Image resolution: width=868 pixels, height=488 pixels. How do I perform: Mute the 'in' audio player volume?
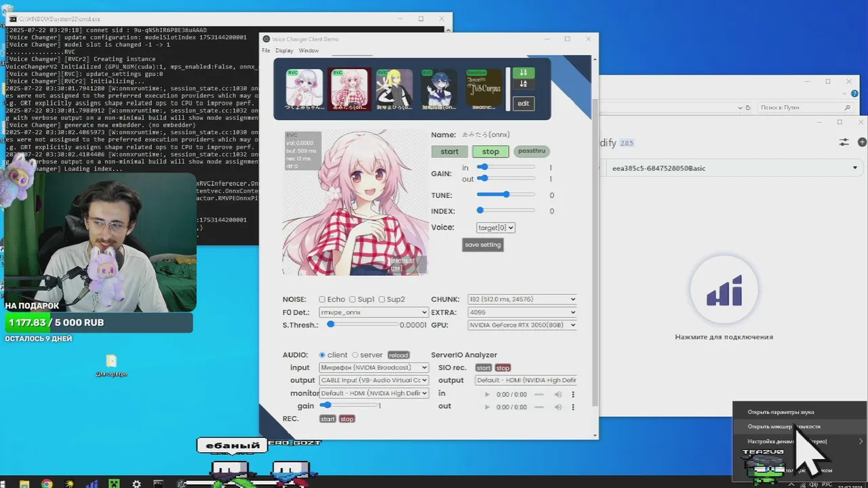[x=559, y=394]
